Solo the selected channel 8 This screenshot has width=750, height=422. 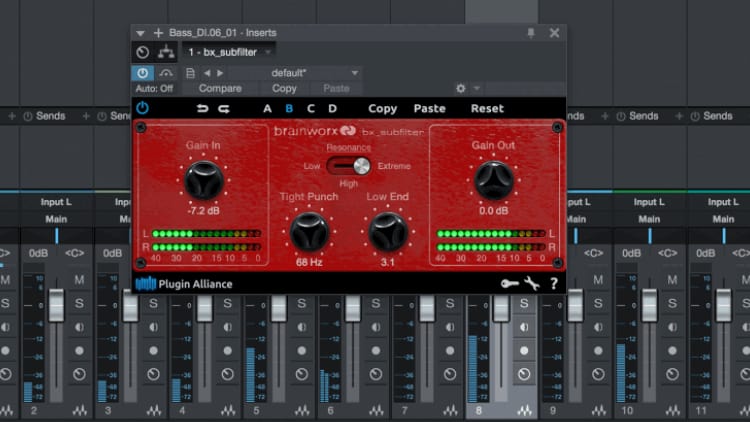524,303
